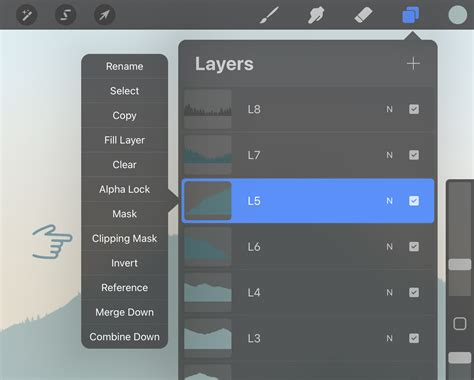This screenshot has width=474, height=380.
Task: Open blend mode N for layer L3
Action: point(389,338)
